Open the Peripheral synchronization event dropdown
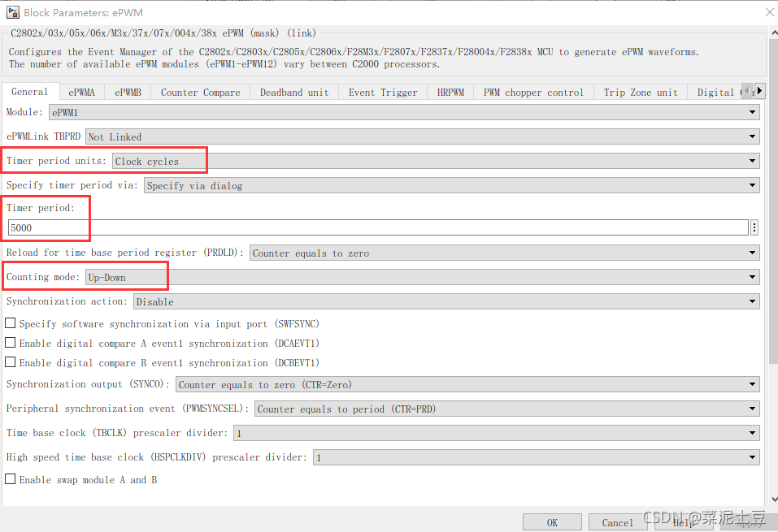This screenshot has width=778, height=532. (507, 409)
